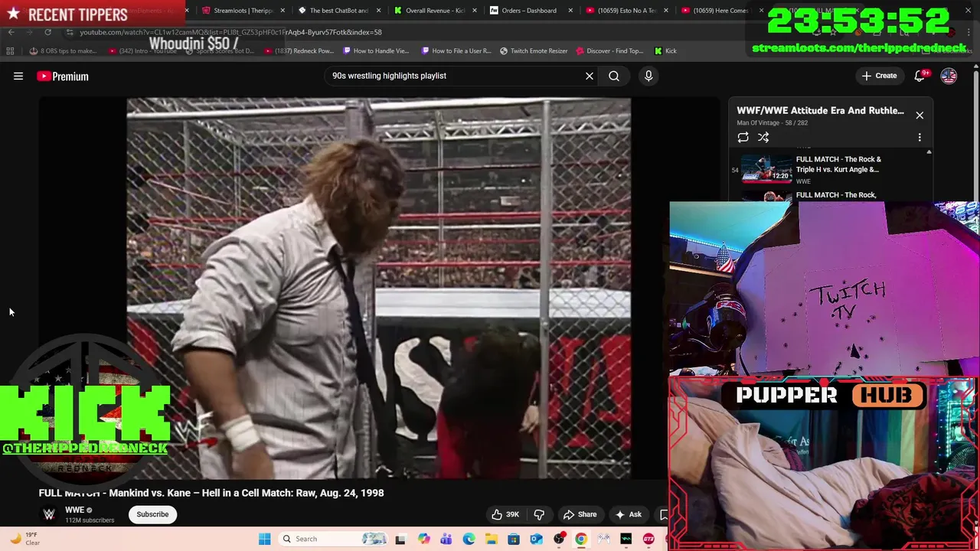Open 'FULL MATCH - The Rock & Triple H' title
This screenshot has width=980, height=551.
click(x=838, y=165)
